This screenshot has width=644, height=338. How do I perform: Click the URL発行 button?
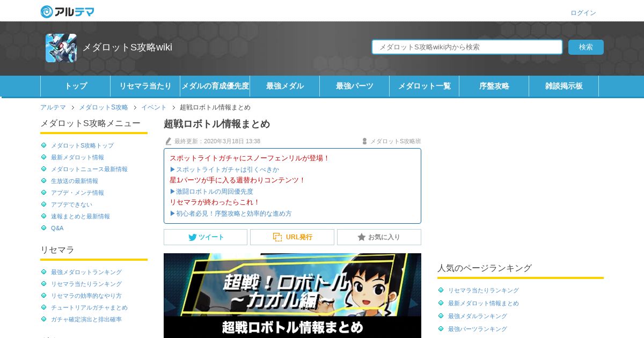point(292,237)
